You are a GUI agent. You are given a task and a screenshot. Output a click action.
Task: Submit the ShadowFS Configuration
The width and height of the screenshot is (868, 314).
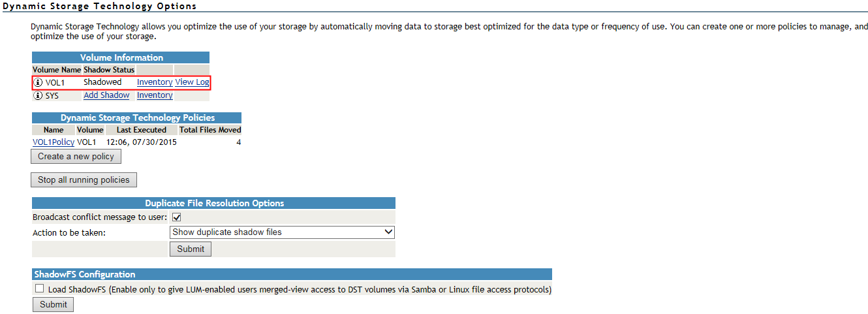pyautogui.click(x=54, y=304)
